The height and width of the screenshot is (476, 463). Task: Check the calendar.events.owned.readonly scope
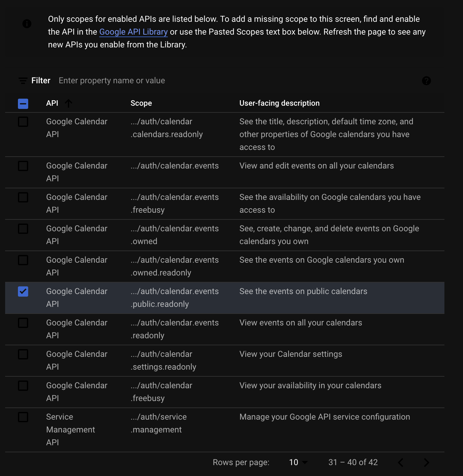[x=23, y=260]
